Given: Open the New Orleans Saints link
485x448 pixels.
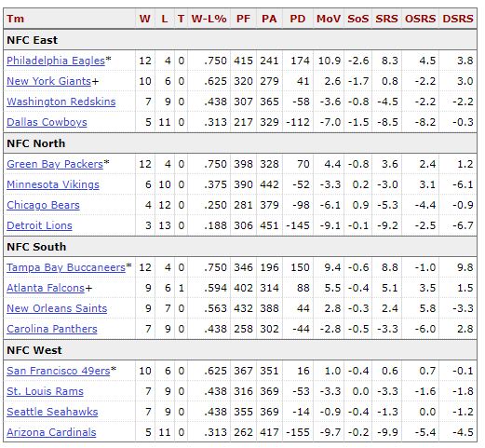Looking at the screenshot, I should [x=57, y=308].
